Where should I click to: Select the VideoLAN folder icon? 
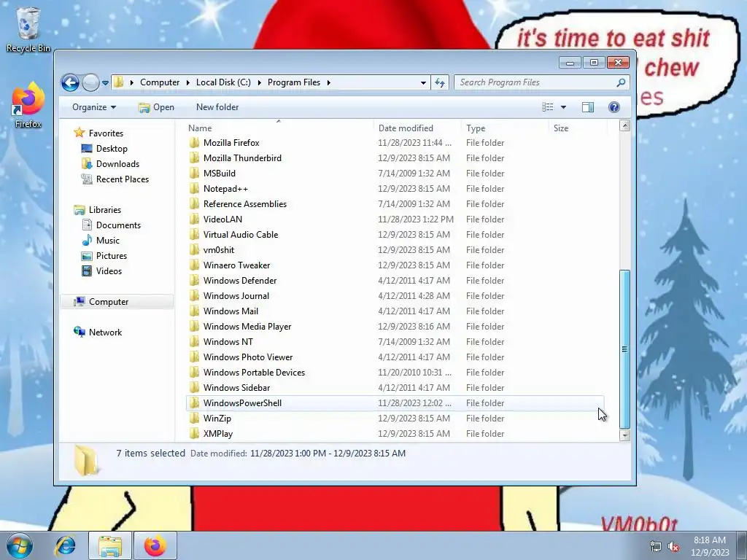(x=194, y=219)
